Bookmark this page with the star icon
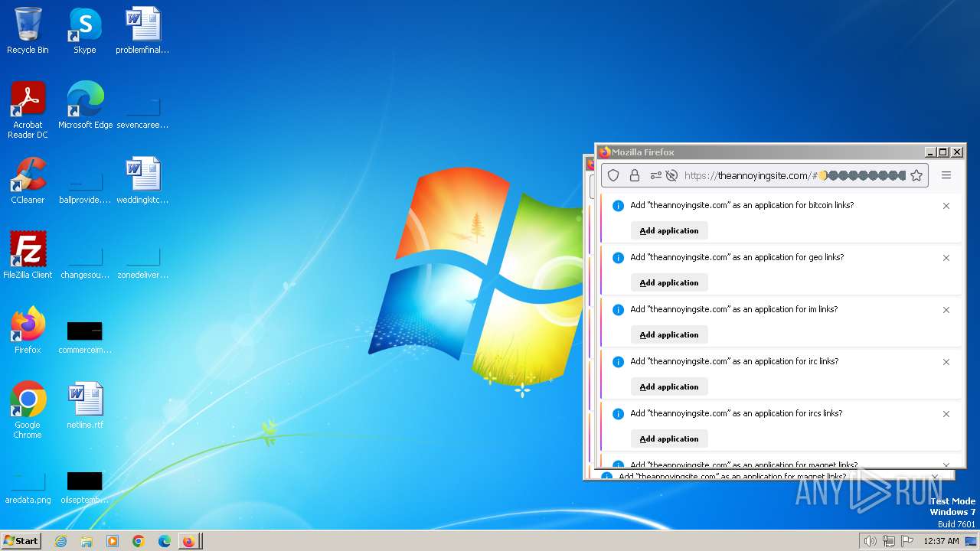The image size is (980, 551). (x=916, y=175)
